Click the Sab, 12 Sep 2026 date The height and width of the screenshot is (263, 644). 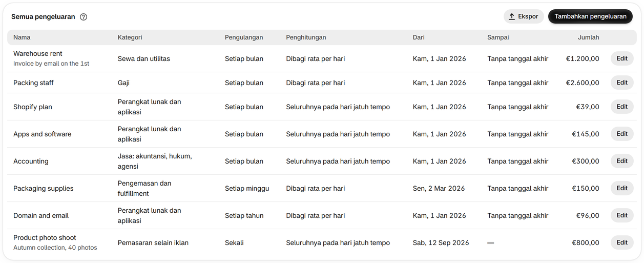(441, 242)
